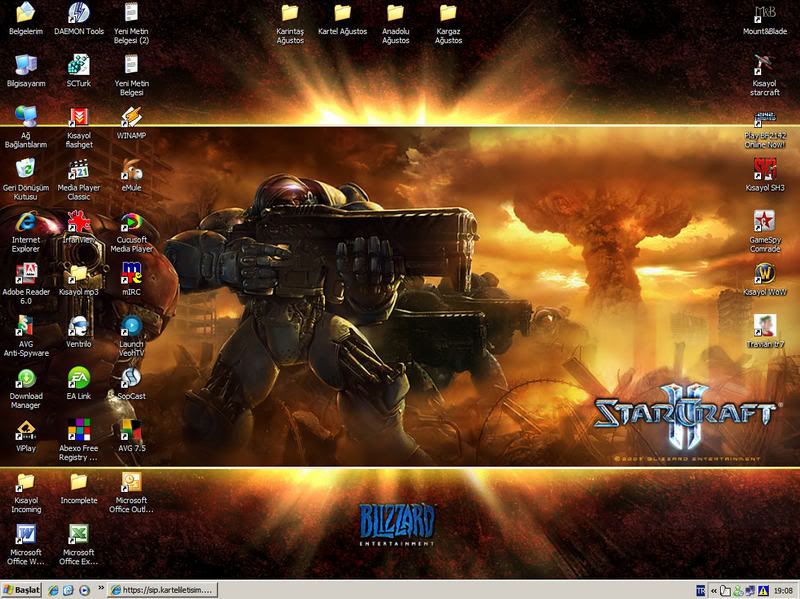Launch Ventrilo voice client
The image size is (800, 599).
(79, 332)
